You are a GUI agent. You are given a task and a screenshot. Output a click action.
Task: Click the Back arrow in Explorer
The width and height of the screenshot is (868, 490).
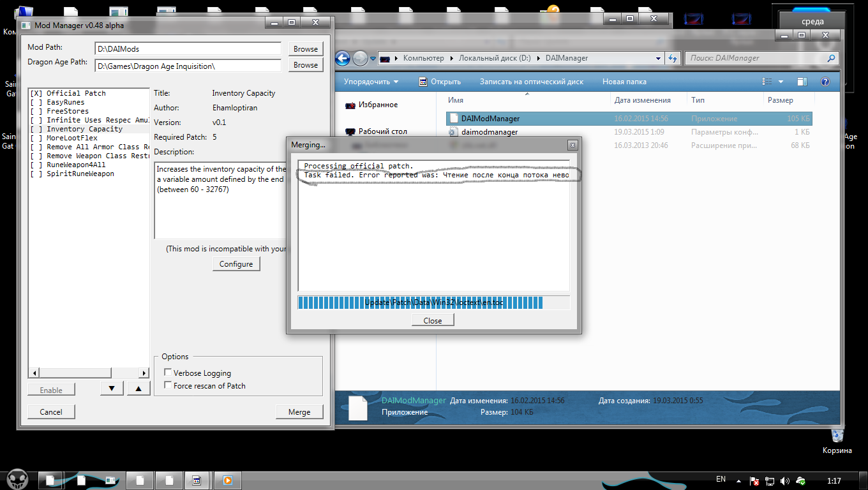tap(342, 58)
